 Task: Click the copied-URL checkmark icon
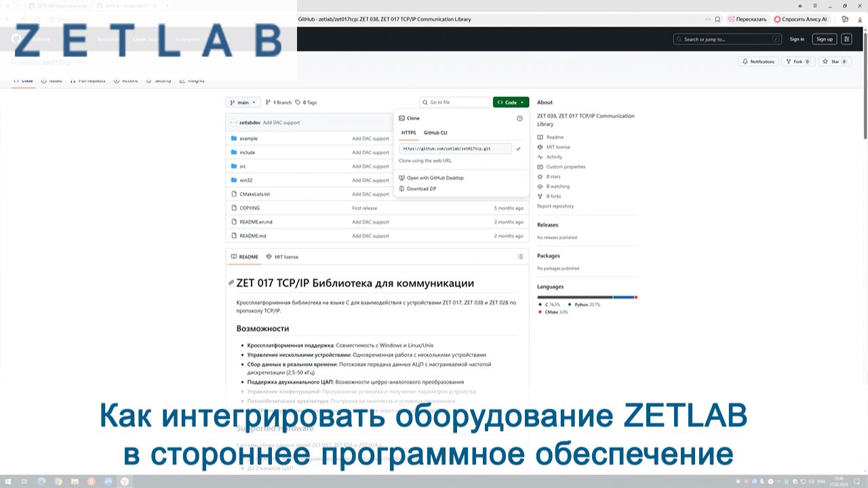click(519, 148)
